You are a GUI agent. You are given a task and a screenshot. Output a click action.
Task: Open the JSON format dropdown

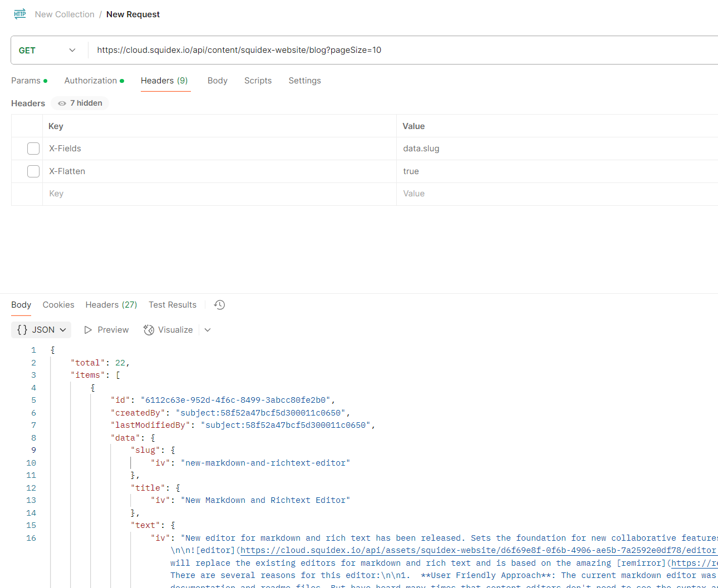click(41, 330)
